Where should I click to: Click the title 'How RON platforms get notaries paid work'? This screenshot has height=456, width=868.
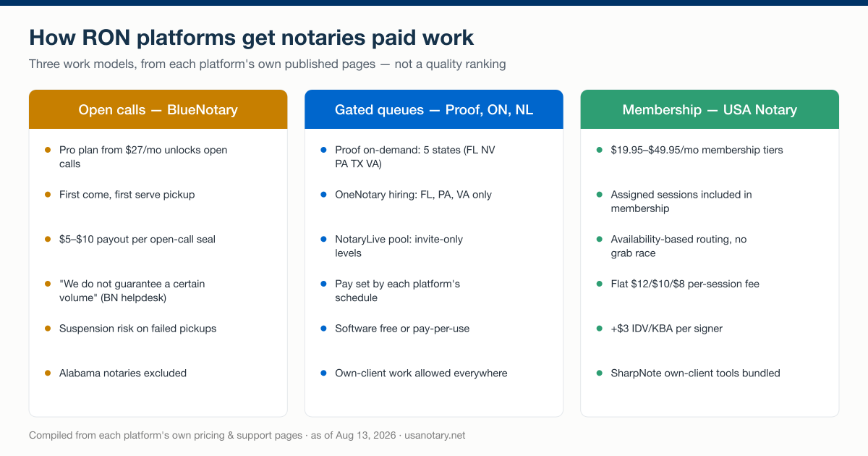tap(251, 38)
